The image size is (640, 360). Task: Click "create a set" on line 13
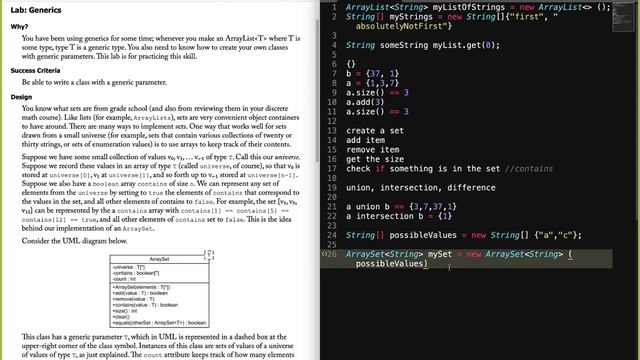click(375, 131)
